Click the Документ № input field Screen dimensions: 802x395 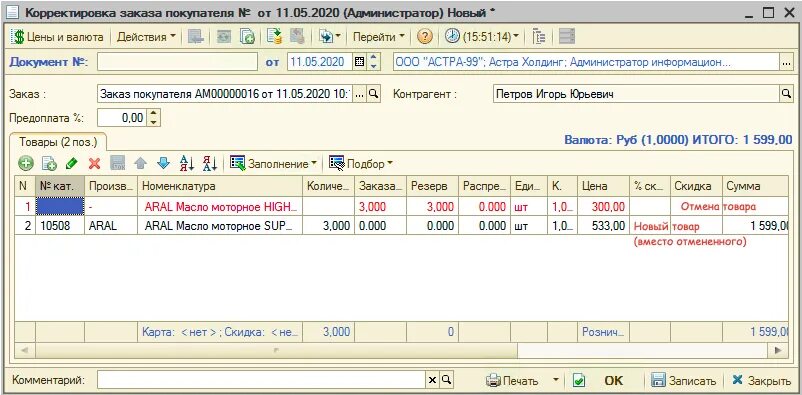pyautogui.click(x=177, y=62)
